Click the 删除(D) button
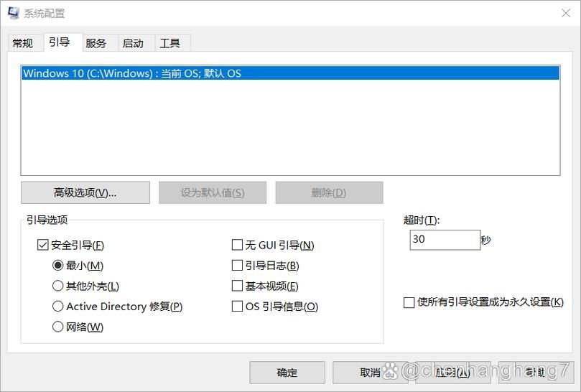Viewport: 581px width, 392px height. (x=329, y=192)
